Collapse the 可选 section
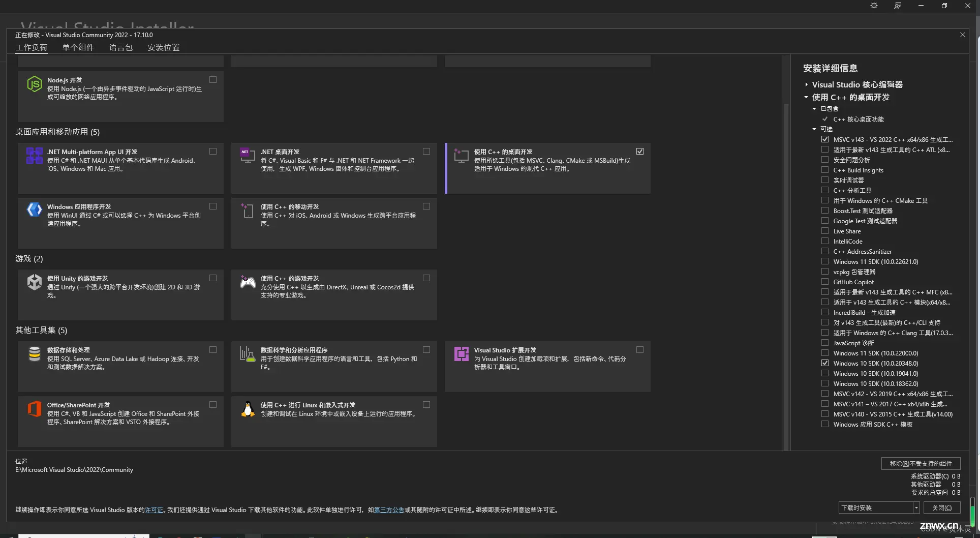Image resolution: width=980 pixels, height=538 pixels. 814,129
